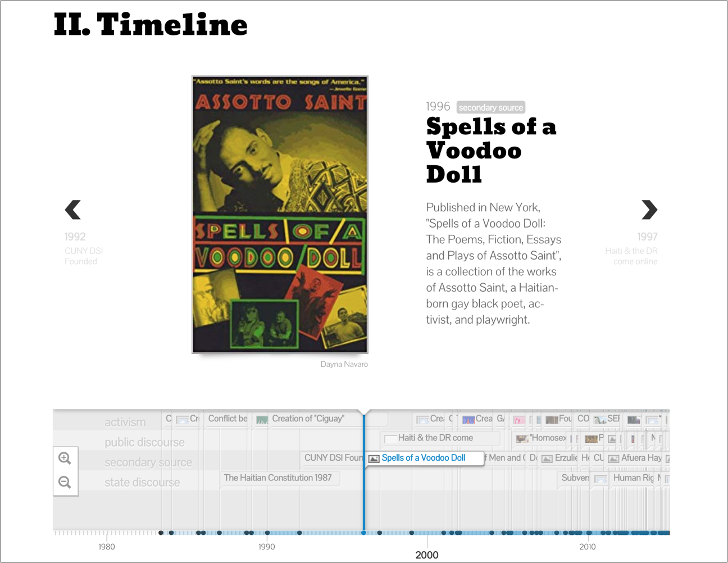This screenshot has height=563, width=728.
Task: Click the thumbnail icon beside Erzulie marker
Action: pyautogui.click(x=547, y=458)
